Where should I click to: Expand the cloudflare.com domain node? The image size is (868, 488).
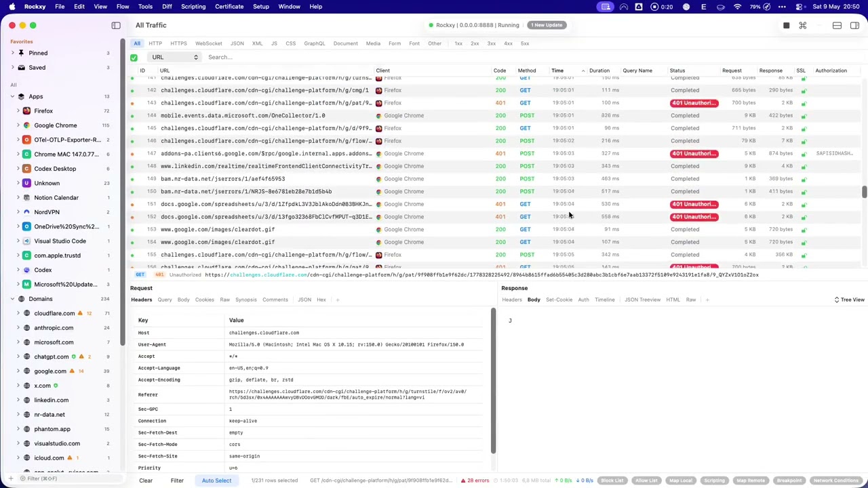tap(18, 313)
